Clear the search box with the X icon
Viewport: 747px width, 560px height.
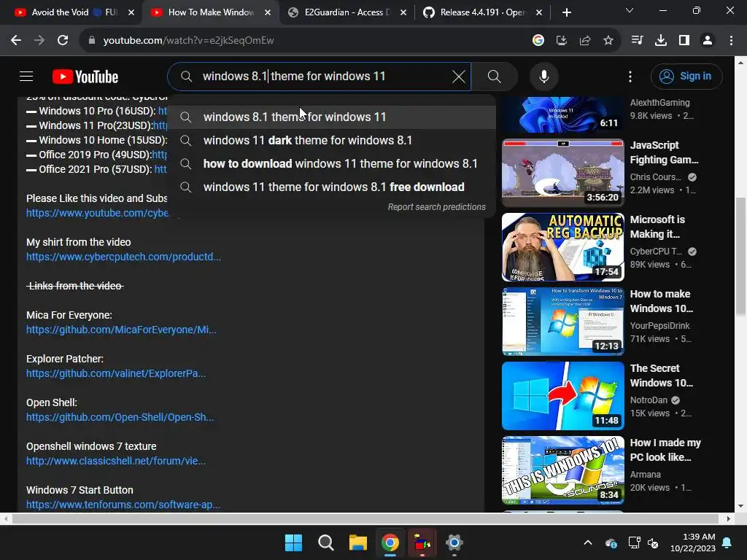point(458,76)
